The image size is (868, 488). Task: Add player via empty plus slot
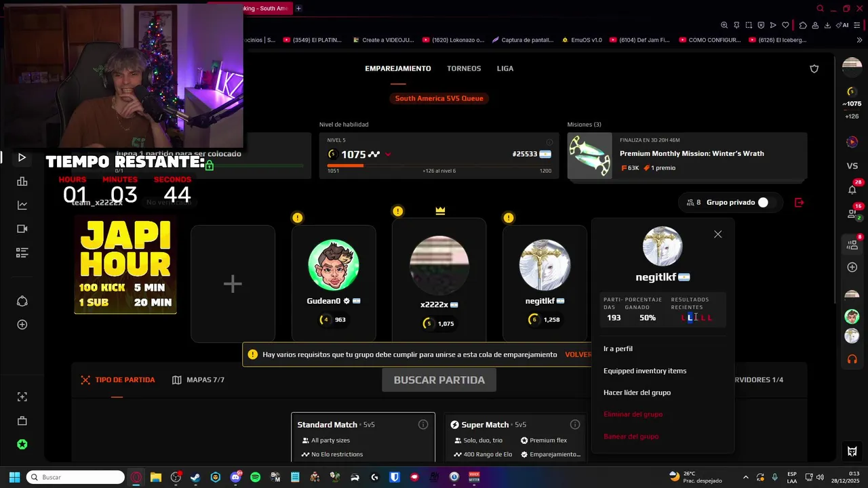233,283
